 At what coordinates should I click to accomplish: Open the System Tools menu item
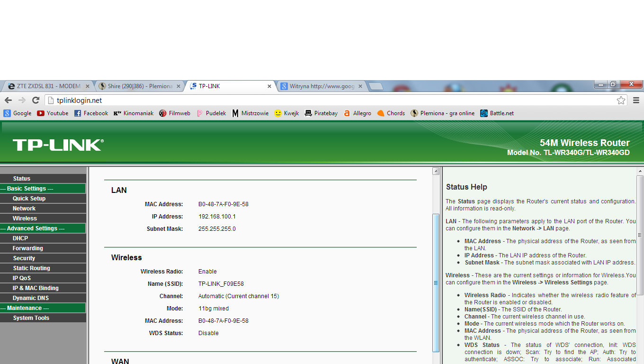click(x=43, y=318)
